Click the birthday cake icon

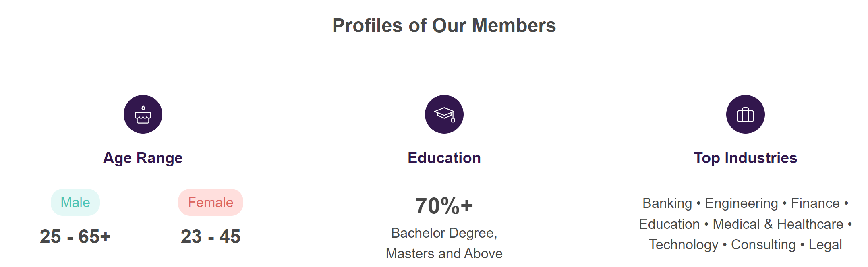[143, 114]
